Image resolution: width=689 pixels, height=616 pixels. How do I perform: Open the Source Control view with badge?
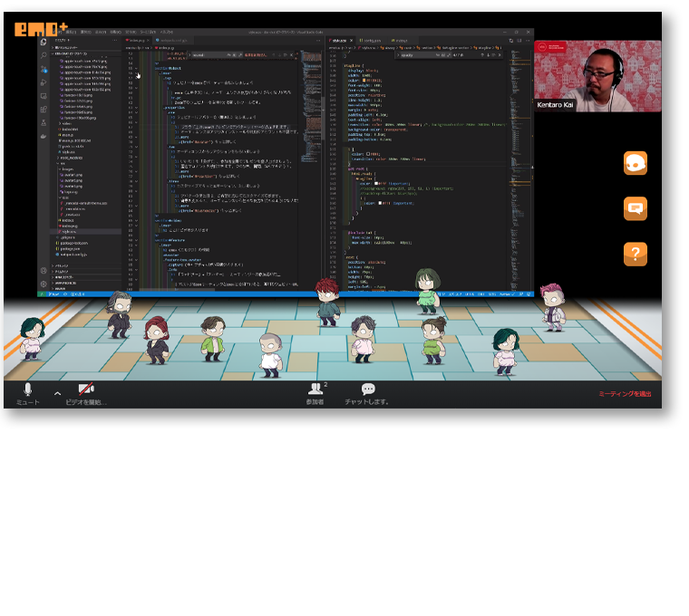click(44, 69)
